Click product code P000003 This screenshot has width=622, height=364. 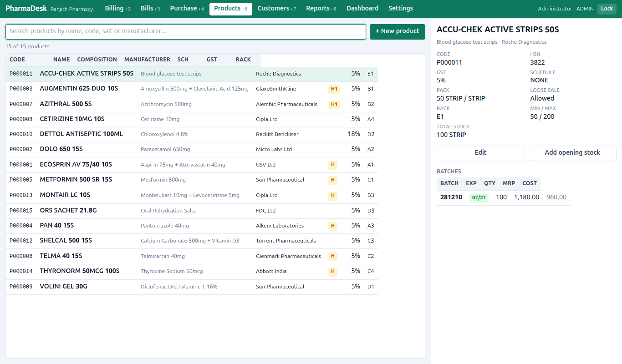point(21,89)
